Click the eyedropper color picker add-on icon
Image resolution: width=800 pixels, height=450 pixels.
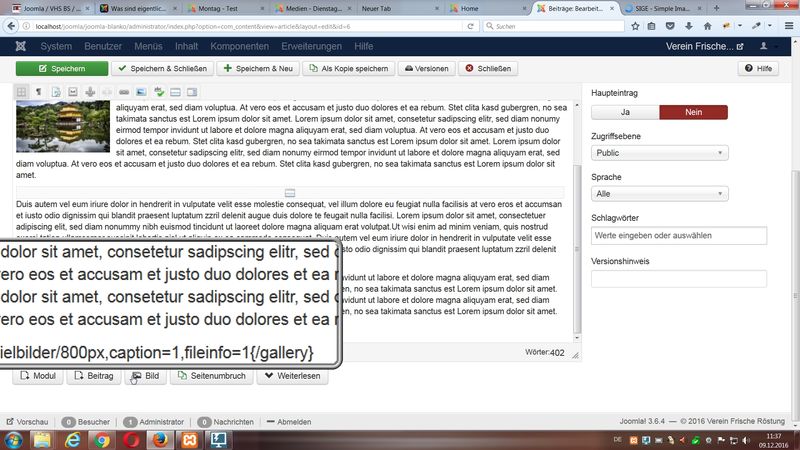pyautogui.click(x=757, y=26)
